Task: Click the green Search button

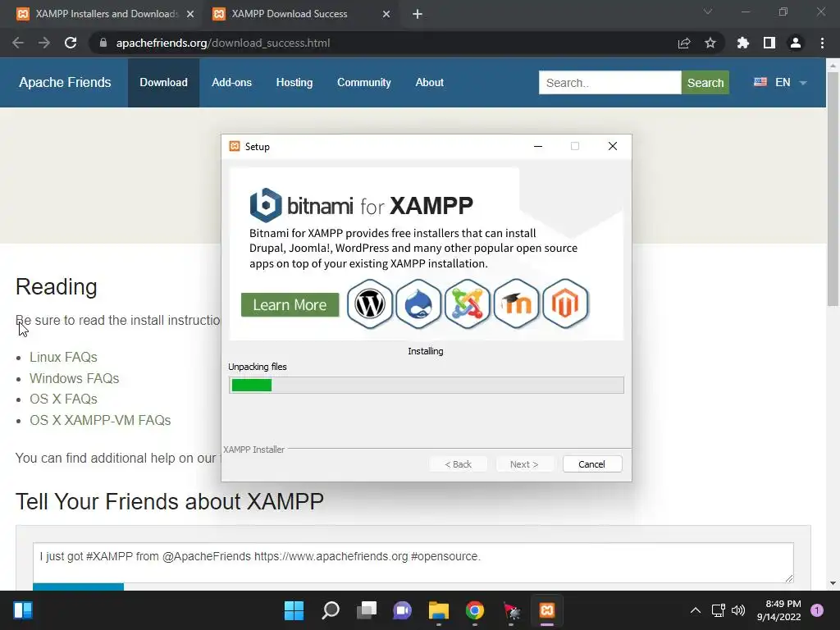Action: [x=705, y=83]
